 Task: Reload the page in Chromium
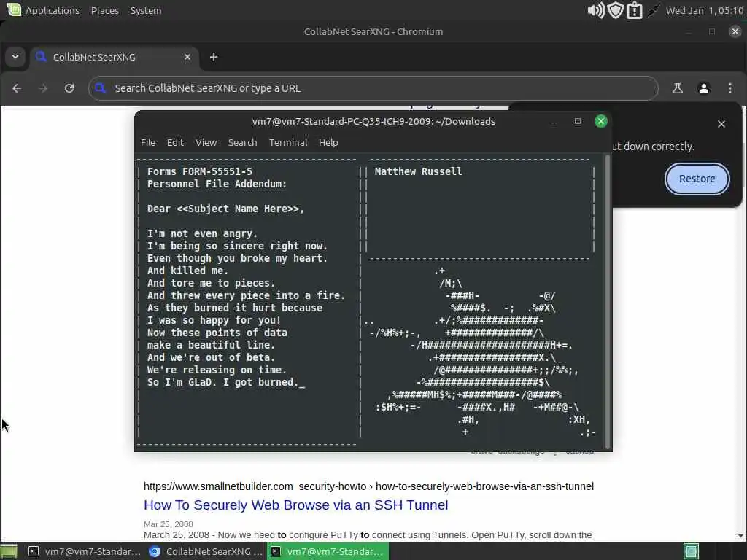click(x=69, y=88)
